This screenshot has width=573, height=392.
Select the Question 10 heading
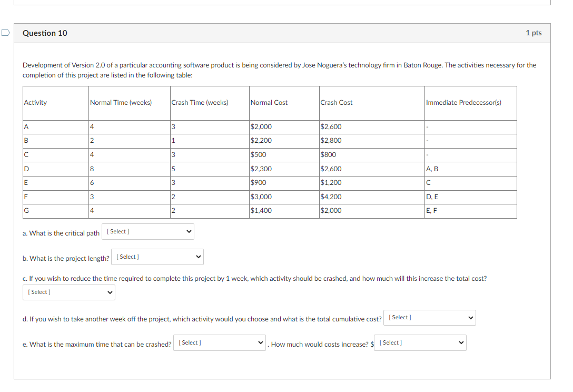click(45, 33)
